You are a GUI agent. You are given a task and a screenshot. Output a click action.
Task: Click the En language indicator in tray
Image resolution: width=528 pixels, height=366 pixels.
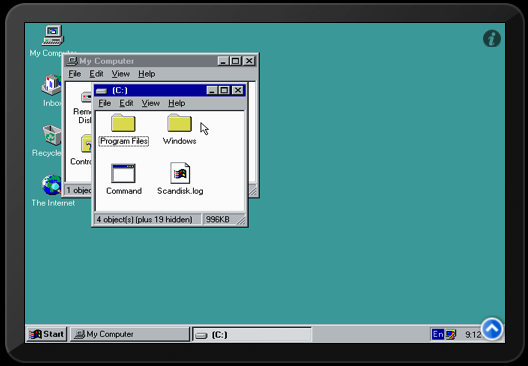tap(438, 334)
